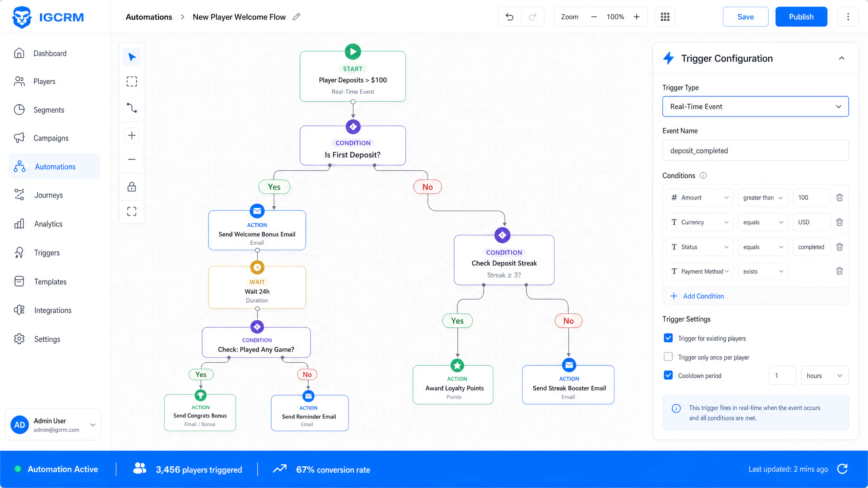The width and height of the screenshot is (868, 488).
Task: Zoom out using canvas toolbar minus
Action: [132, 159]
